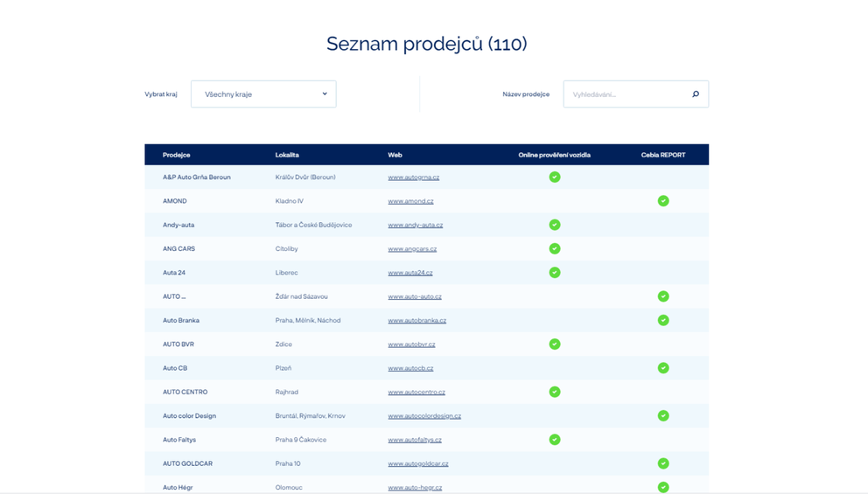This screenshot has width=868, height=494.
Task: Click the Web column header
Action: [395, 155]
